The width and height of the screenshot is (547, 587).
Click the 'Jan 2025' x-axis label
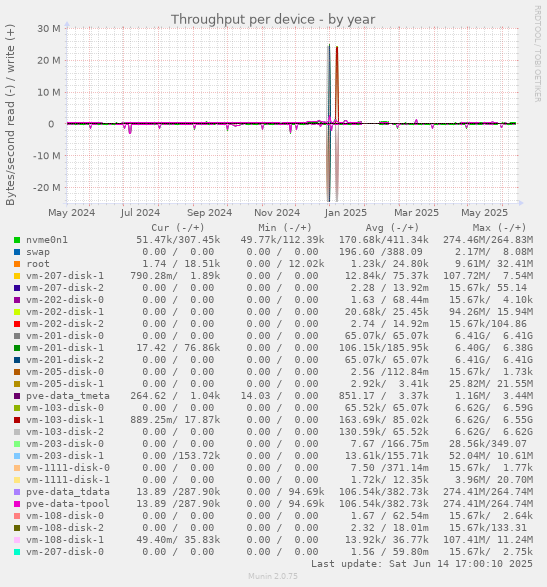(346, 213)
